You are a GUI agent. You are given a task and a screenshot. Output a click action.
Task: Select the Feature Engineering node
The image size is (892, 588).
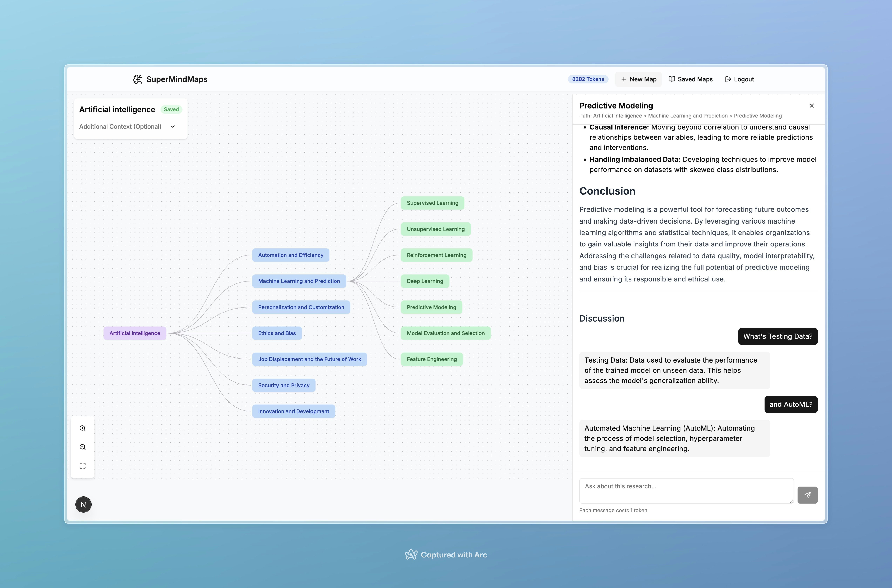(432, 359)
